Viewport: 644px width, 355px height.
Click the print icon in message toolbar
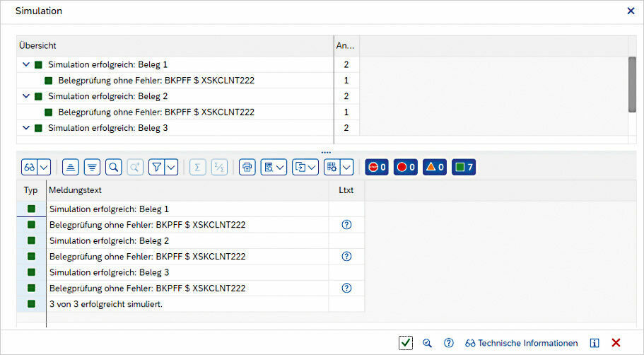point(247,167)
